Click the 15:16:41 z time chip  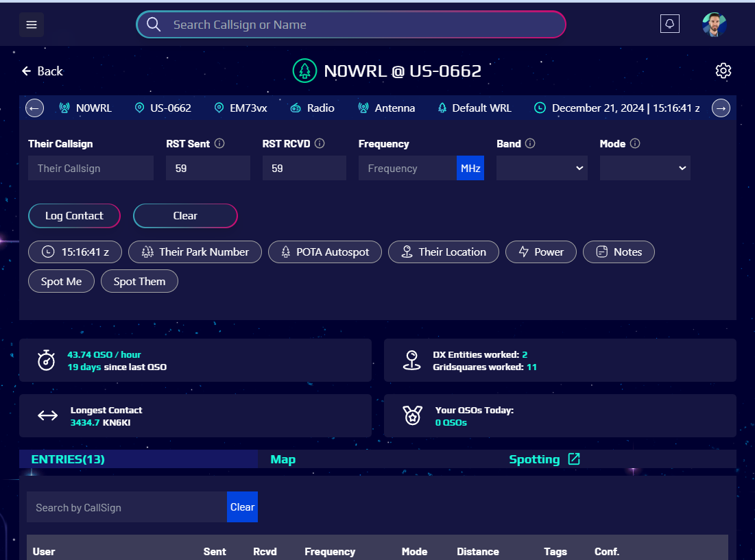tap(75, 252)
